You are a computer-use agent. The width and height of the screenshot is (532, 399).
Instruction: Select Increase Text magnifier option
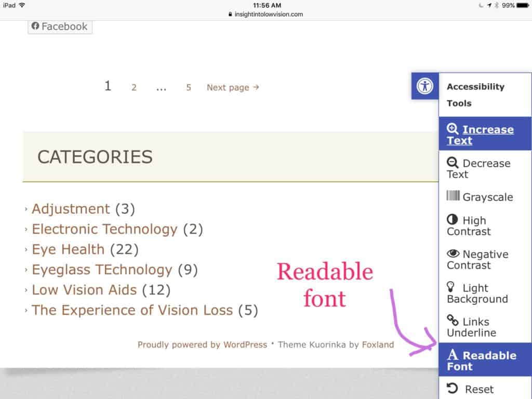point(480,135)
